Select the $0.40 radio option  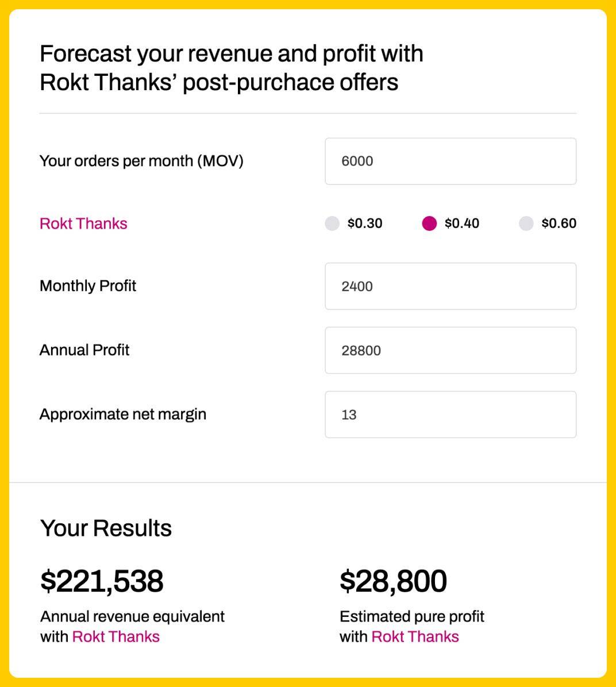(429, 223)
